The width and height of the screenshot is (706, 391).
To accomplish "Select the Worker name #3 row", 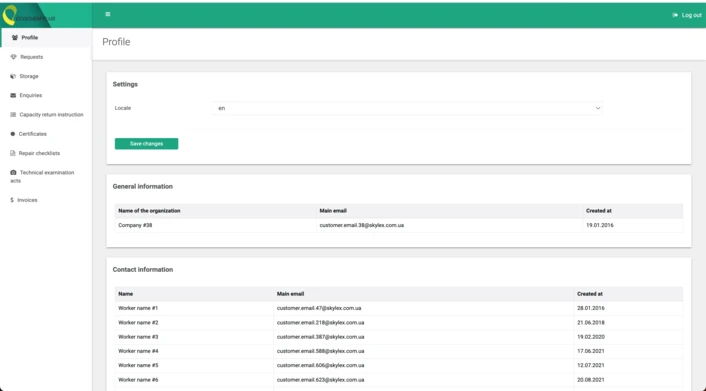I will [398, 337].
